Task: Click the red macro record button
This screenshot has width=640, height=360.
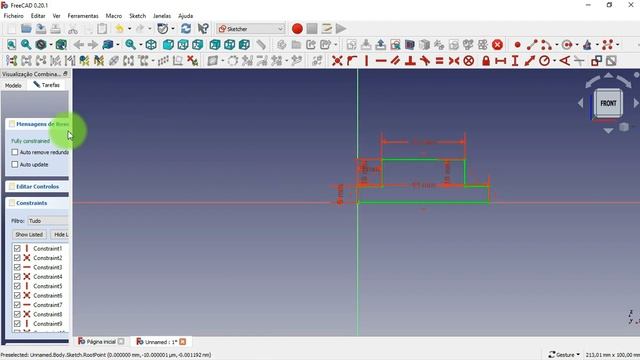Action: click(x=297, y=29)
